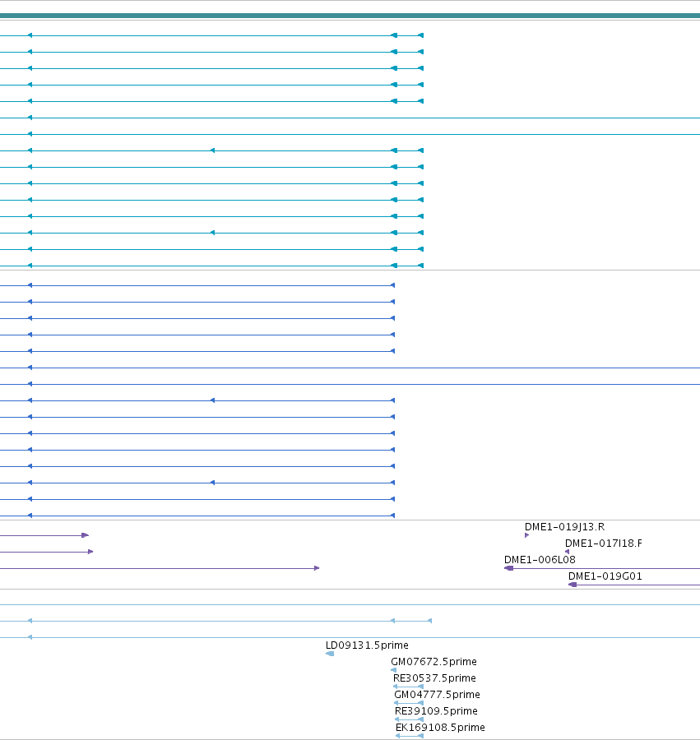This screenshot has height=740, width=700.
Task: Select the DME1-017I18.F feature label
Action: pos(603,543)
